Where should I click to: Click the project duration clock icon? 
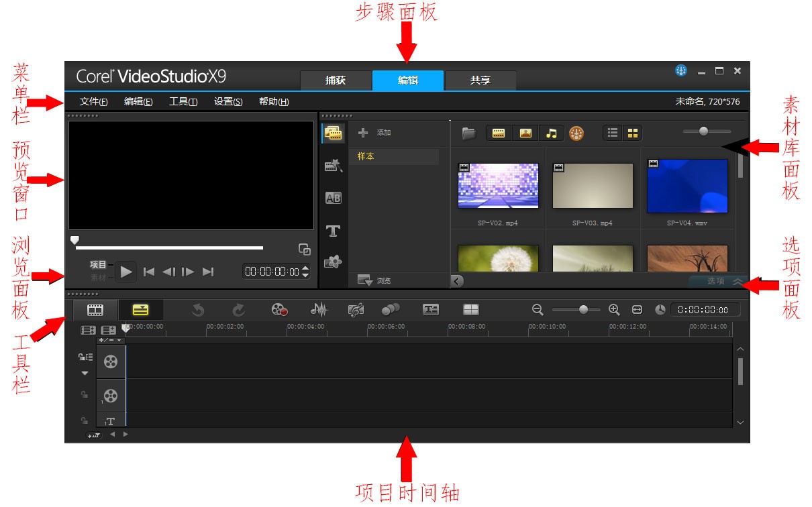click(x=660, y=309)
